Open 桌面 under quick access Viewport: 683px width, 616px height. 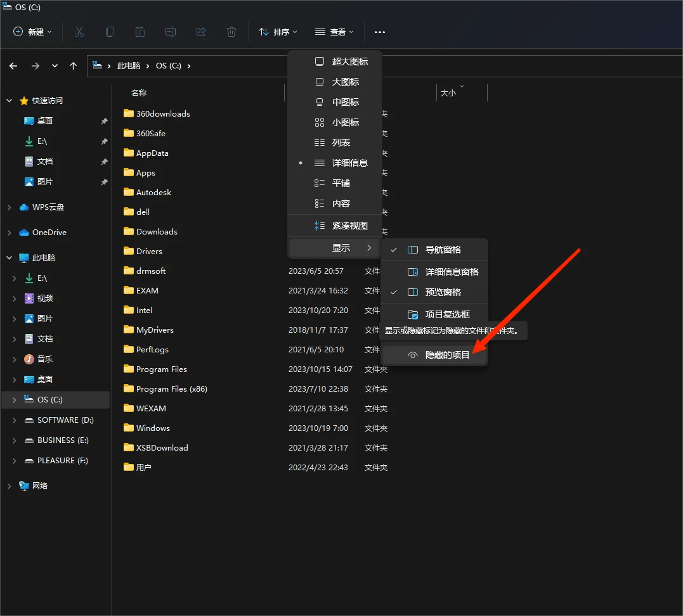[x=44, y=120]
